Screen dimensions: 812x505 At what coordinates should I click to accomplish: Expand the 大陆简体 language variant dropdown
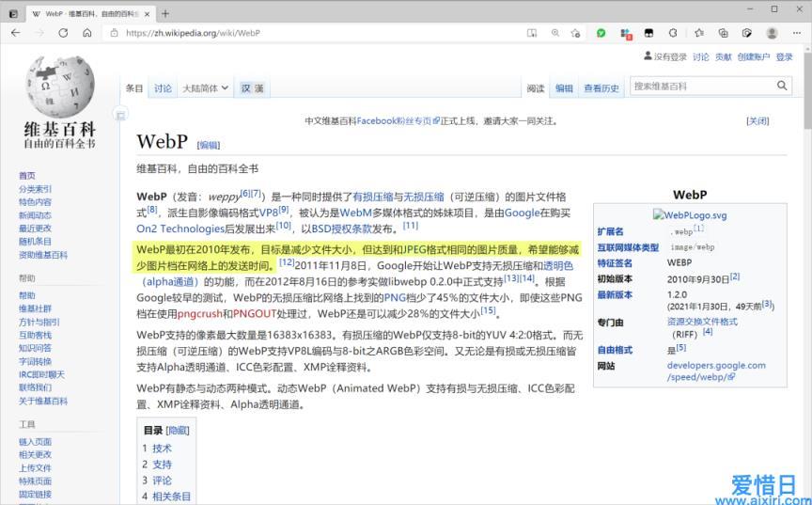point(205,88)
